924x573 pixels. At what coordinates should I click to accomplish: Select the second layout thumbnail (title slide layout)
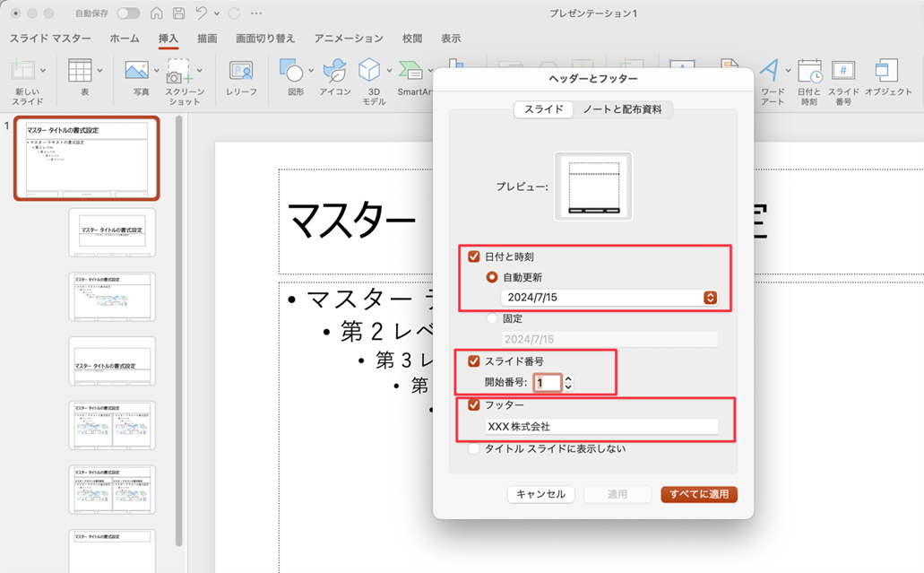[112, 232]
